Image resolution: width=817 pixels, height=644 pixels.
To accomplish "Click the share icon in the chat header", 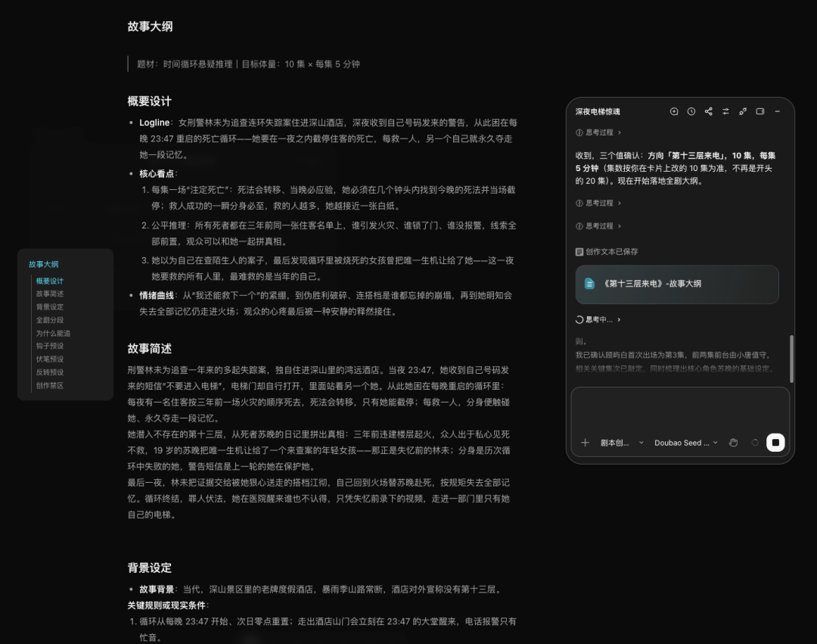I will pos(708,111).
